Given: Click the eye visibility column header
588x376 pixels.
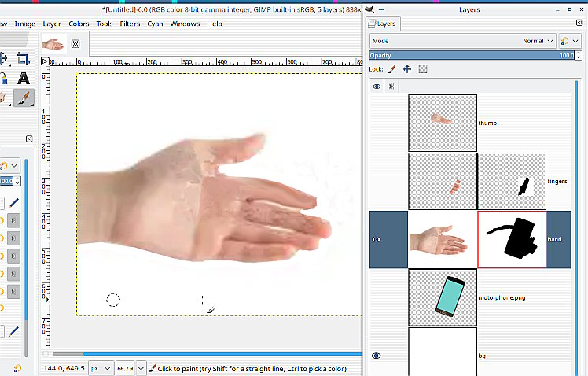Looking at the screenshot, I should [377, 87].
